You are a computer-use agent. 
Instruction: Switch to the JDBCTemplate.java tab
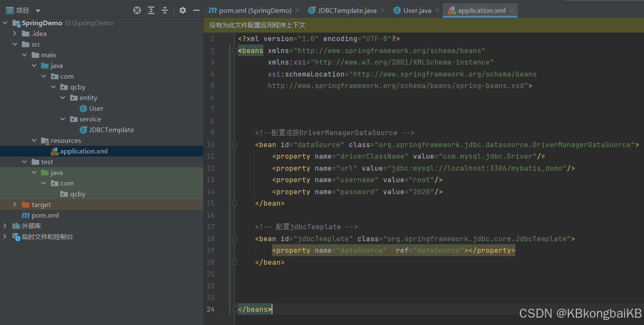pos(342,10)
